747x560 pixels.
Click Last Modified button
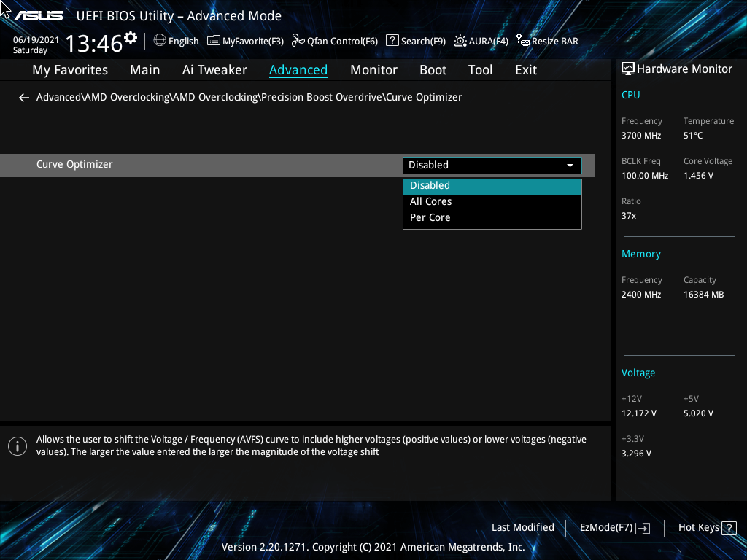click(522, 528)
